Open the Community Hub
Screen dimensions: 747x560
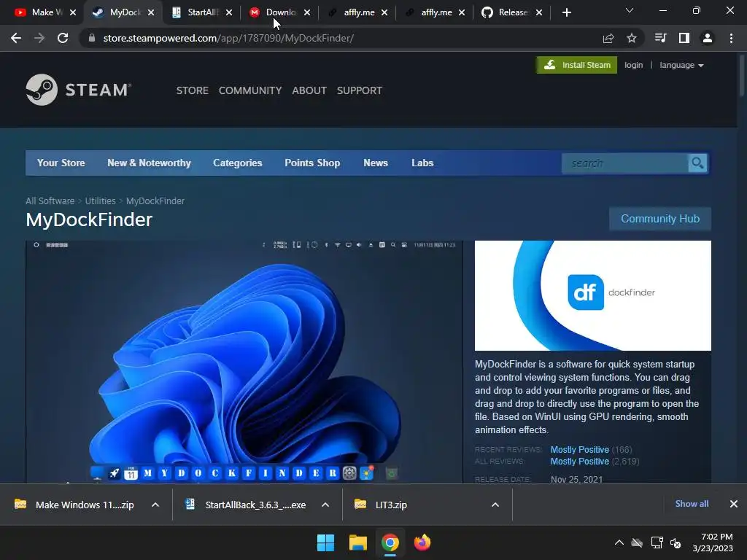pyautogui.click(x=660, y=219)
